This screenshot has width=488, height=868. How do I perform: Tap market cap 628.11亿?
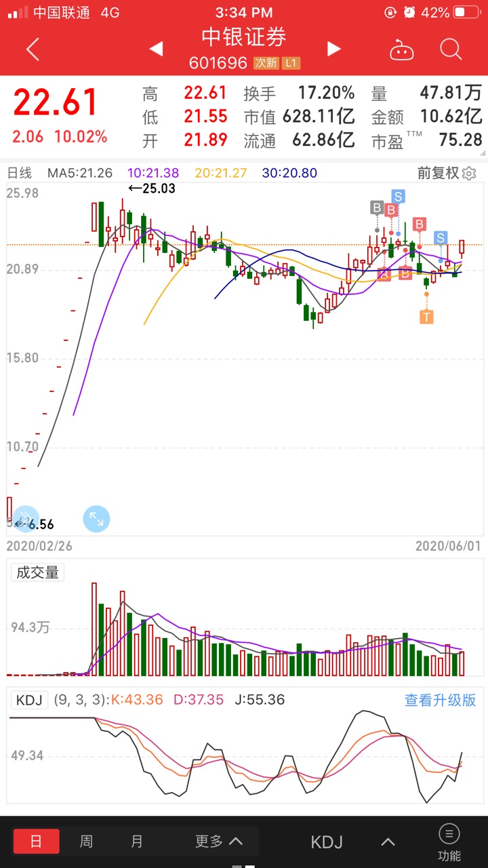(319, 117)
